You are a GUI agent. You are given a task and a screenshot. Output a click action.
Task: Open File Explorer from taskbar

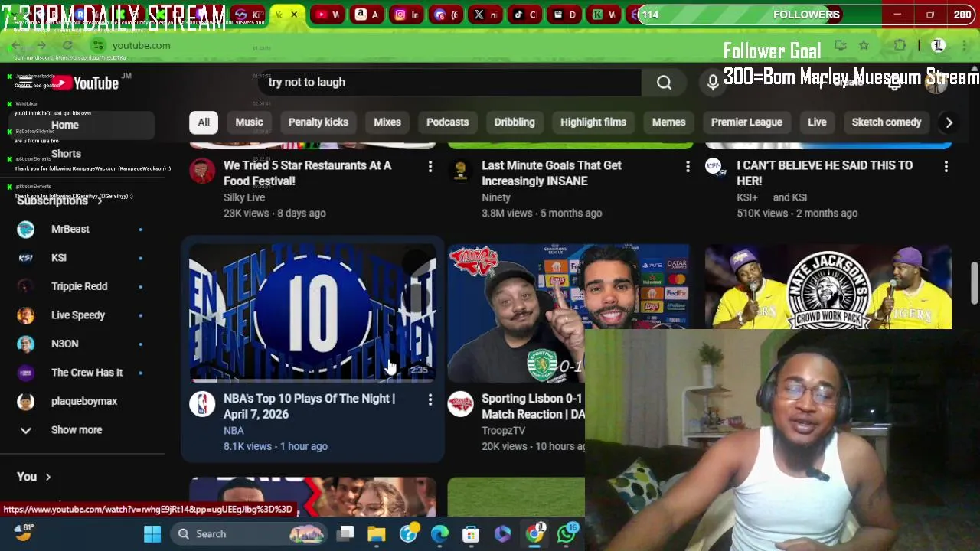376,533
